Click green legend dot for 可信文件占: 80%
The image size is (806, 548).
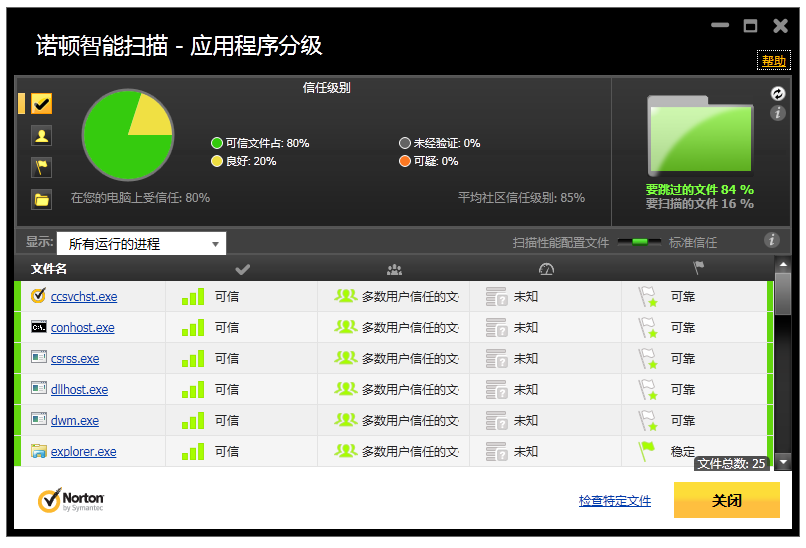(216, 143)
